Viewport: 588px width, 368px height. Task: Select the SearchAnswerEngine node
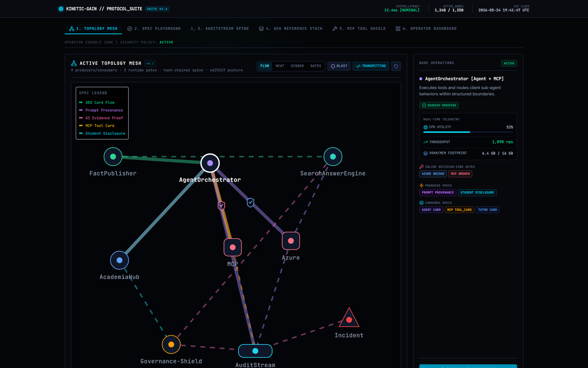tap(333, 157)
